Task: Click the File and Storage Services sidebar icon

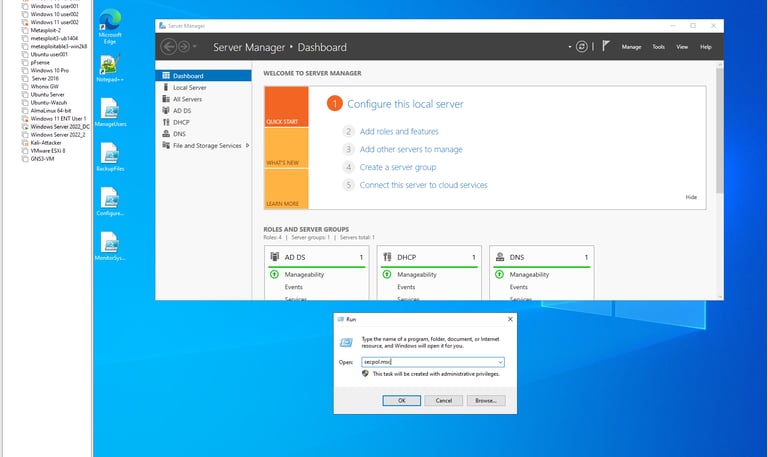Action: [166, 145]
